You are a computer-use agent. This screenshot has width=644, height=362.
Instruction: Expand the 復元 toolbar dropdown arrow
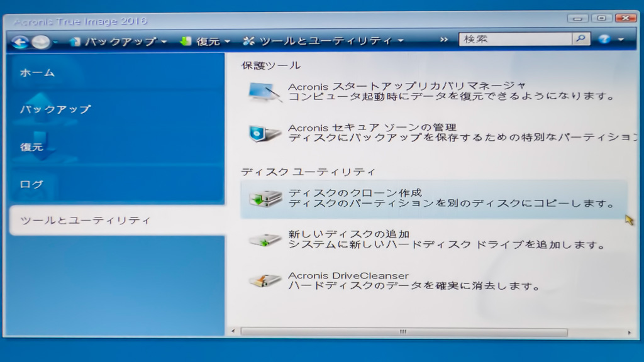coord(227,41)
